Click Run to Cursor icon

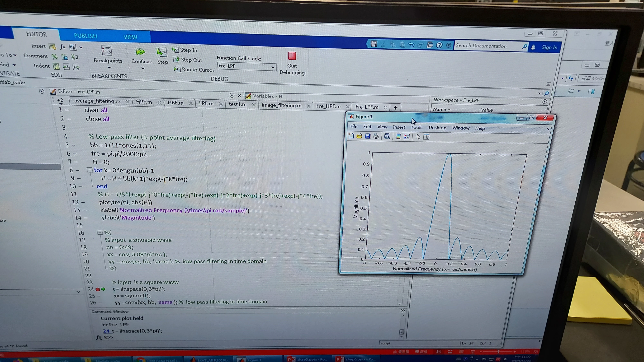[x=177, y=69]
